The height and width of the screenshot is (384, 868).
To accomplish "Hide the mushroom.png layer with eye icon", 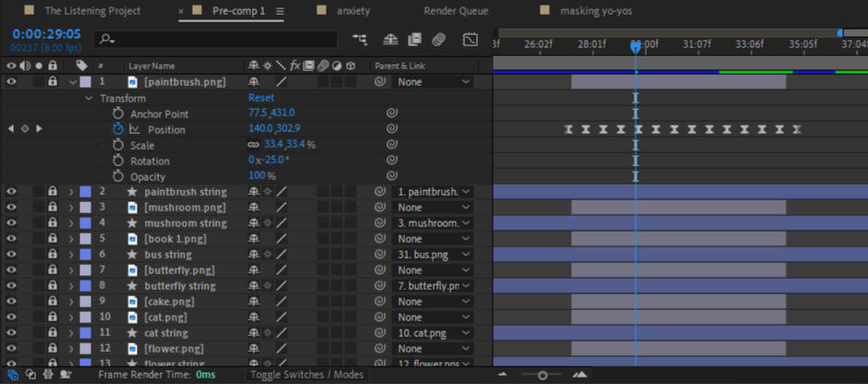I will click(11, 208).
